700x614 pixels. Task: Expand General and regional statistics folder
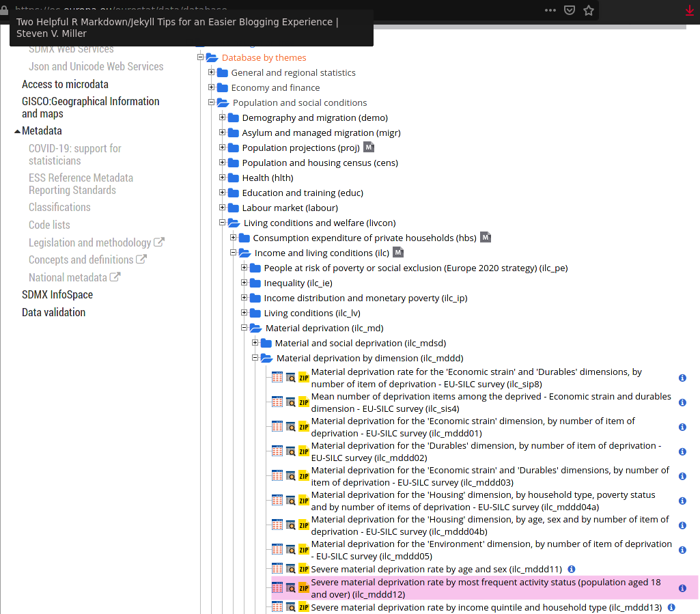[212, 72]
